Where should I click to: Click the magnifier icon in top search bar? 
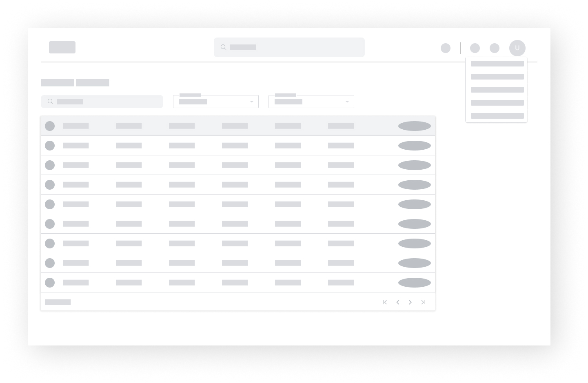click(223, 47)
